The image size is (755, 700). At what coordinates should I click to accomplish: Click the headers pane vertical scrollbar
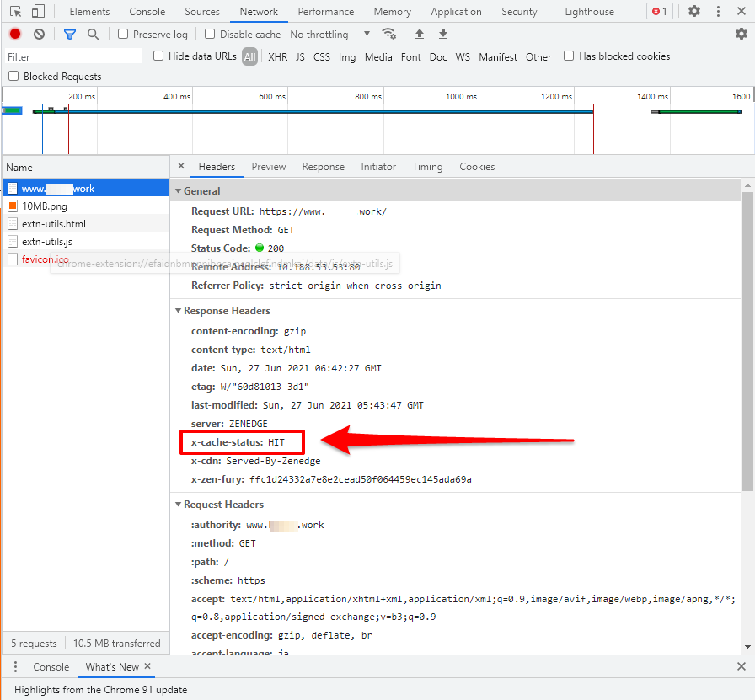click(747, 342)
